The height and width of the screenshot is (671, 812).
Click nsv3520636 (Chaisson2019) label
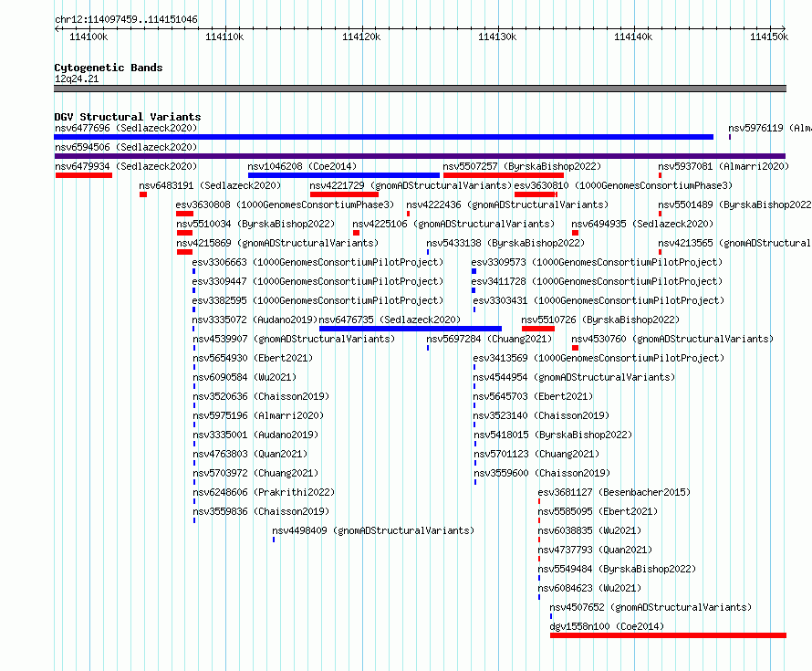[x=262, y=396]
